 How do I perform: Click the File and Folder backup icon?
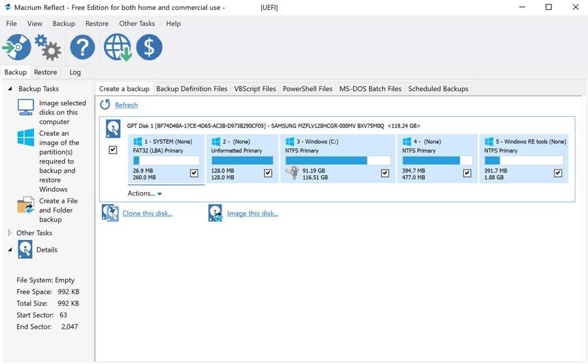(x=25, y=206)
